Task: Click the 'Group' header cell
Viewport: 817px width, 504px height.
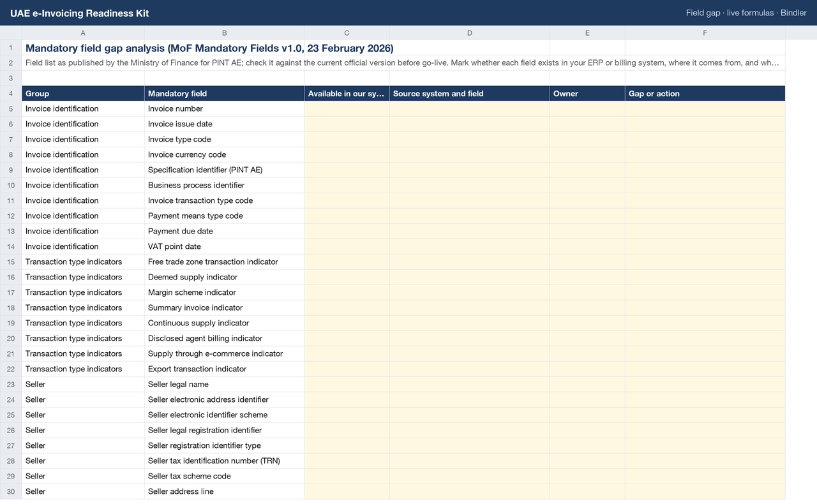Action: (83, 93)
